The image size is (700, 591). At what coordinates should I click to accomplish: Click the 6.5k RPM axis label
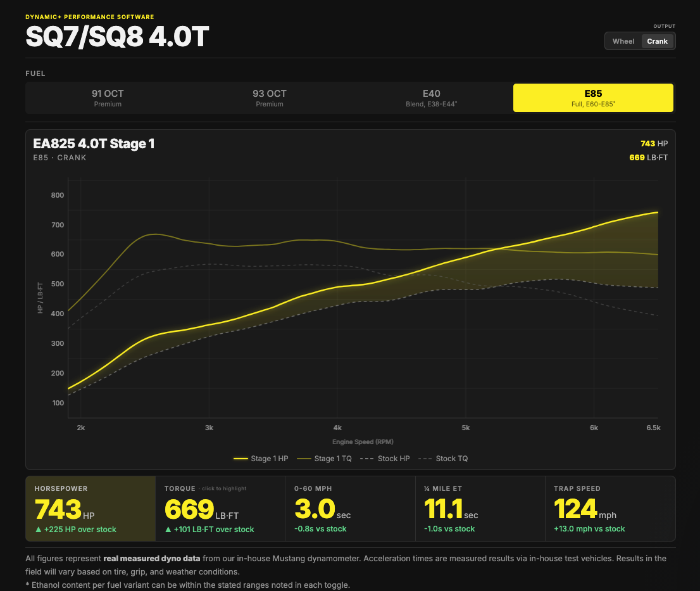(x=654, y=428)
